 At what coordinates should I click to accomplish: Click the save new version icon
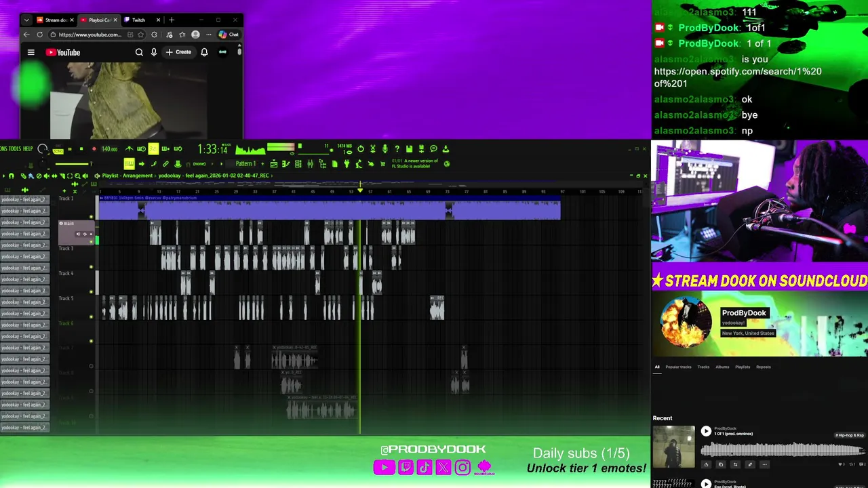click(421, 148)
